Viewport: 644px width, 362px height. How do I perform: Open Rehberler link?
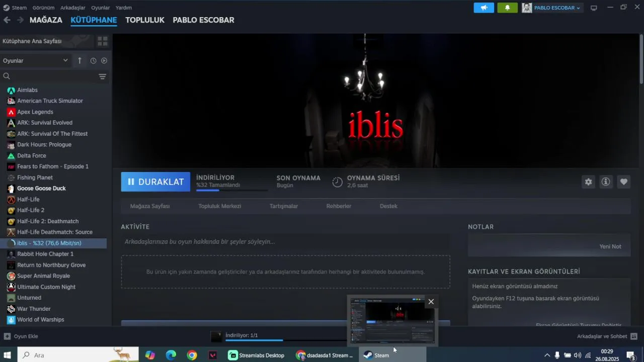tap(339, 206)
